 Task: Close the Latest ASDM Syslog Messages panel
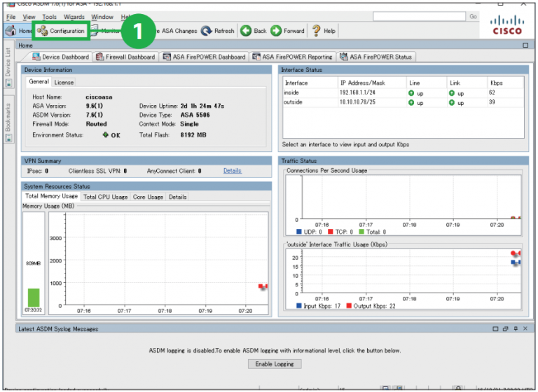point(525,329)
